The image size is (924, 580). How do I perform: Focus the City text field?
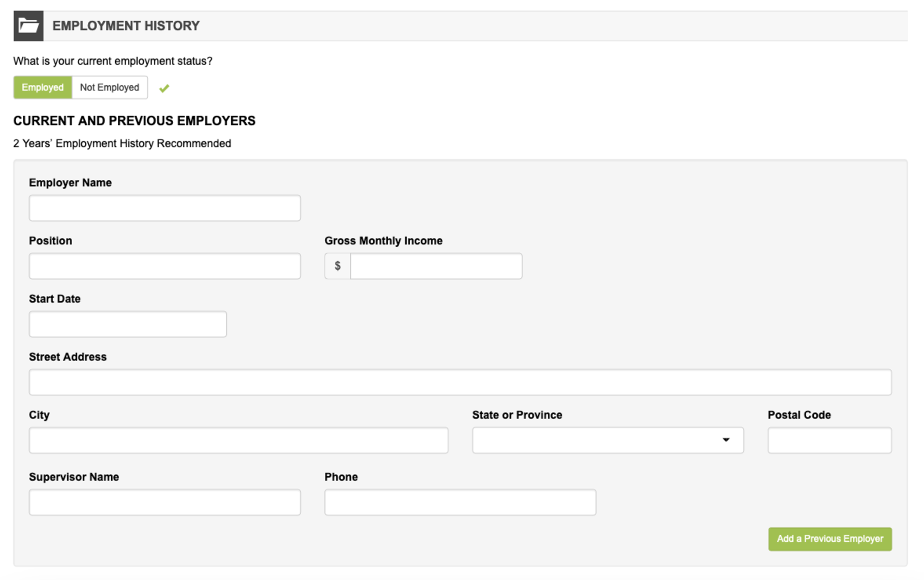tap(238, 440)
